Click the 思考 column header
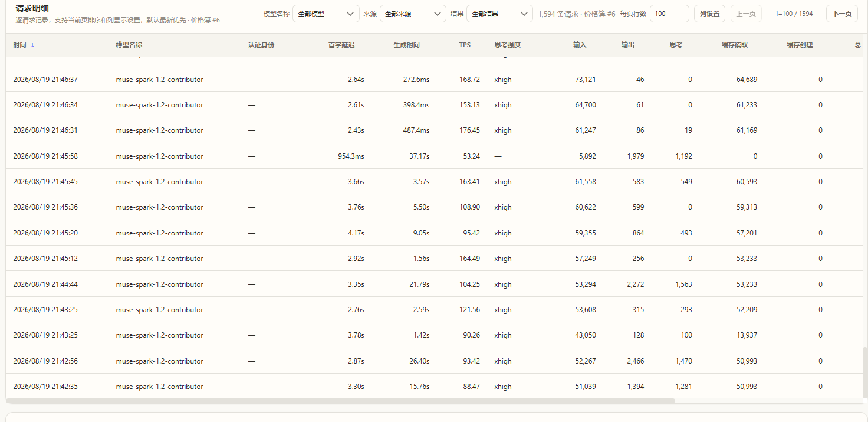 (x=676, y=45)
